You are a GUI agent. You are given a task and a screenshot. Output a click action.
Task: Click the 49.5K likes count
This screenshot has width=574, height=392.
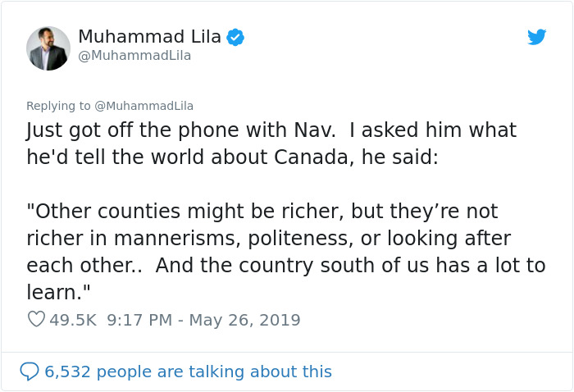point(73,320)
